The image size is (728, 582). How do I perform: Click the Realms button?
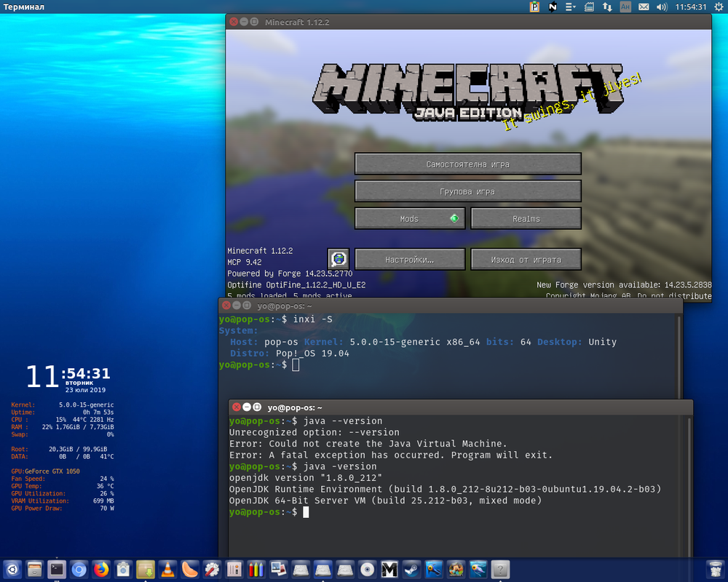(526, 218)
